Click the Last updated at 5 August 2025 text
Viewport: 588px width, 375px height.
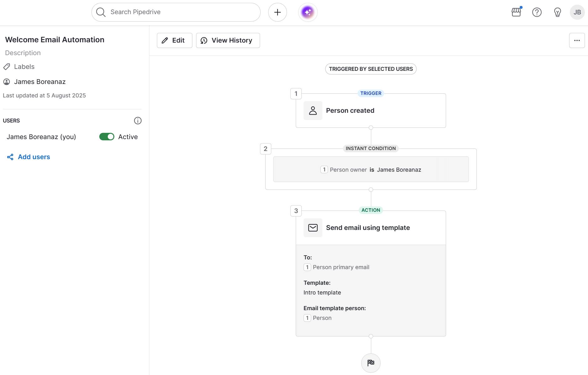(x=44, y=96)
